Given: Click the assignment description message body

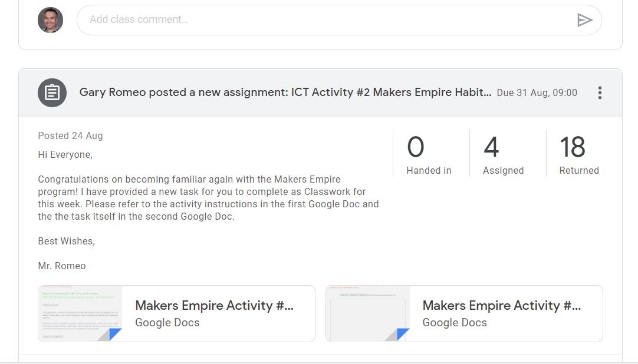Looking at the screenshot, I should [208, 210].
